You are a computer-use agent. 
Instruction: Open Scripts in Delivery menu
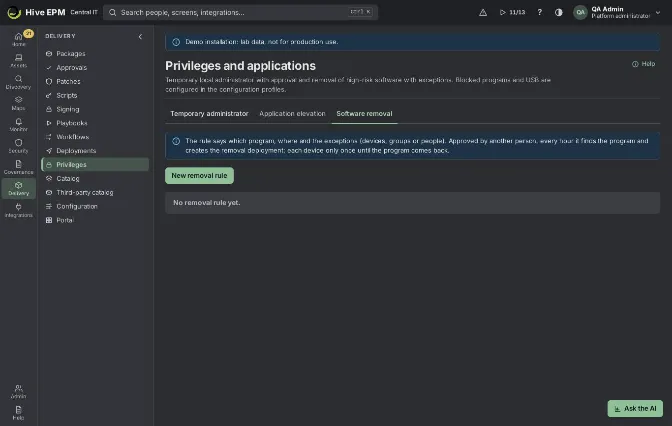pos(95,95)
